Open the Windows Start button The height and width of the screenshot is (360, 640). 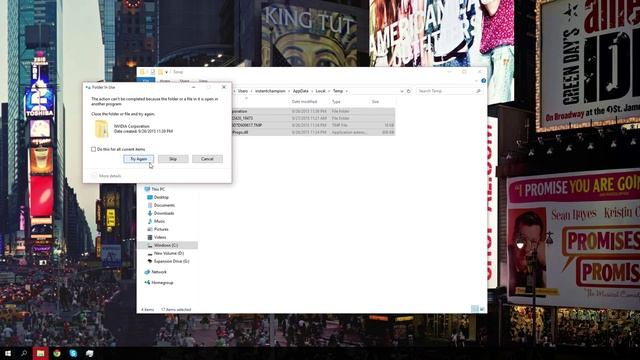[8, 353]
